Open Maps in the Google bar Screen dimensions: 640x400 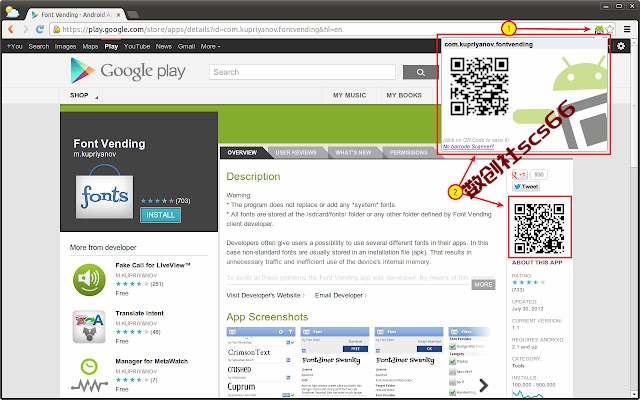90,47
